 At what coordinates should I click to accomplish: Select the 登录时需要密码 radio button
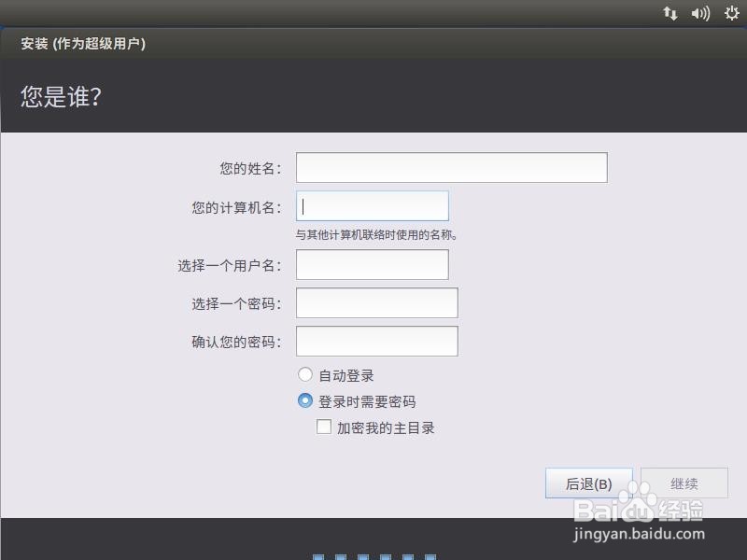(x=305, y=400)
